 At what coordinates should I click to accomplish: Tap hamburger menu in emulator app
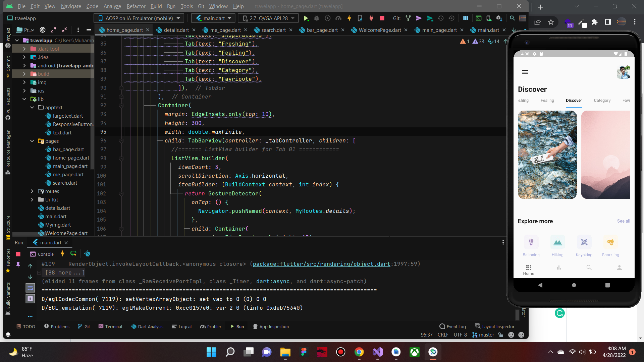[525, 72]
